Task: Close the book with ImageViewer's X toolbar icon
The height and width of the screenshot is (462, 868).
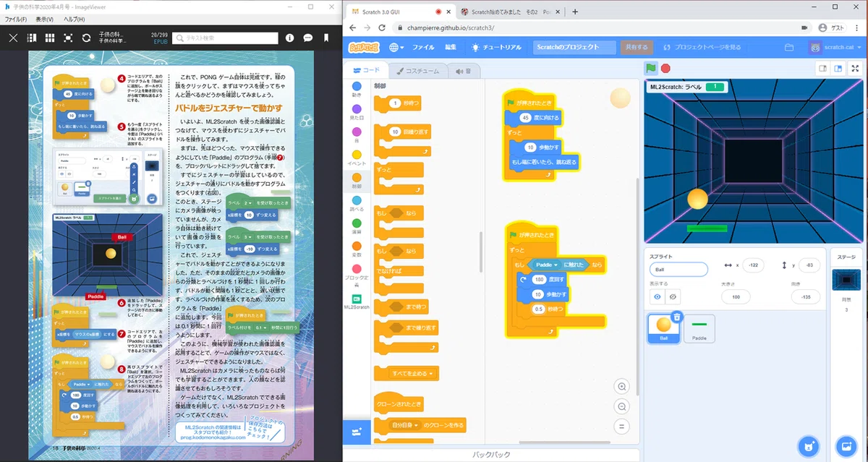Action: coord(13,38)
